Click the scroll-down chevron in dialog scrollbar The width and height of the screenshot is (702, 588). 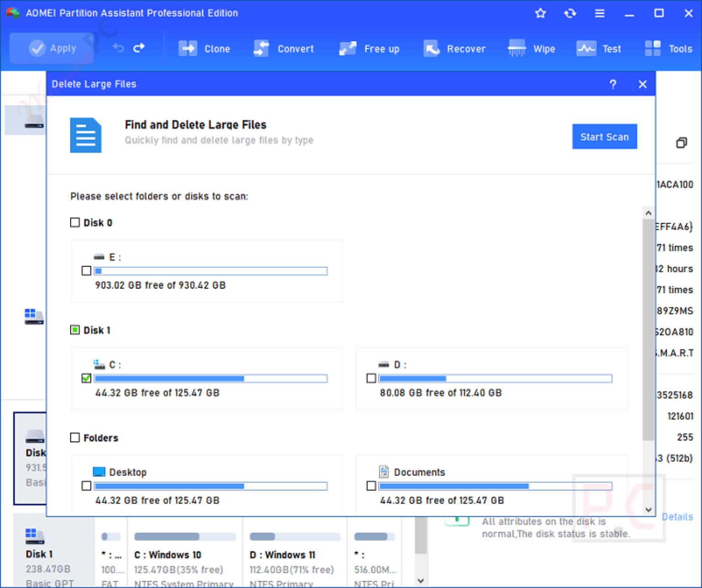coord(648,509)
